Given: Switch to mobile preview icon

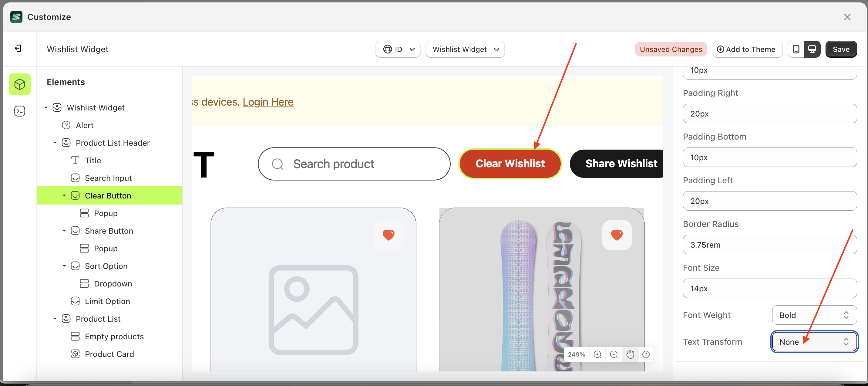Looking at the screenshot, I should click(x=796, y=49).
